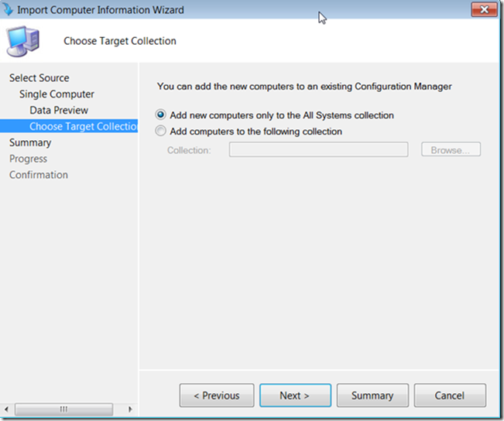504x421 pixels.
Task: Click the wizard arrow icon in title bar
Action: (x=8, y=9)
